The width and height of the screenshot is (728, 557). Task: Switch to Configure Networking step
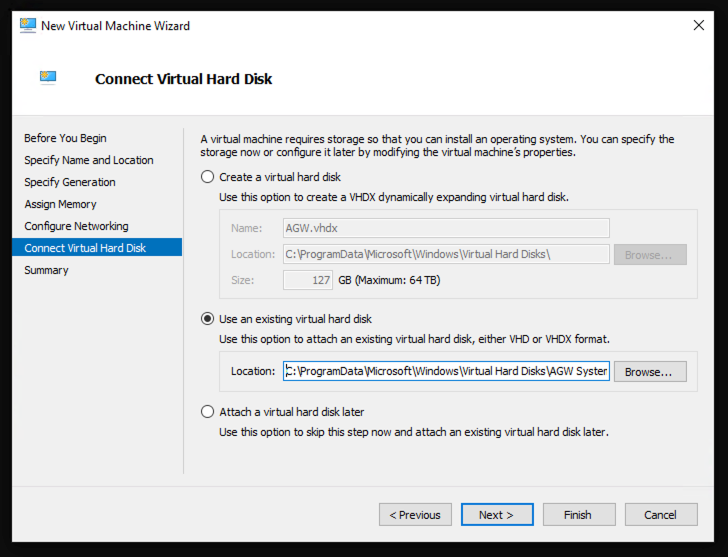[x=76, y=226]
